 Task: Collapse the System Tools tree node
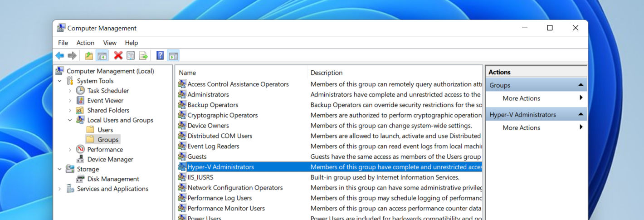(60, 81)
